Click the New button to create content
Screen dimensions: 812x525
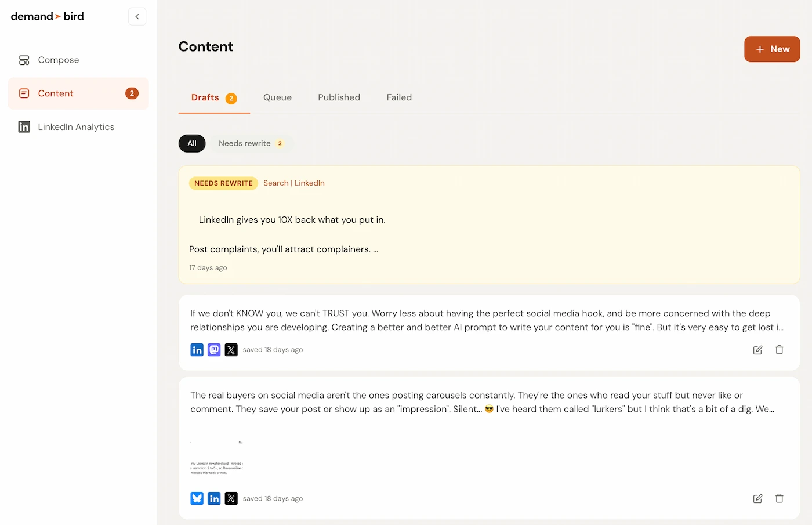click(772, 49)
